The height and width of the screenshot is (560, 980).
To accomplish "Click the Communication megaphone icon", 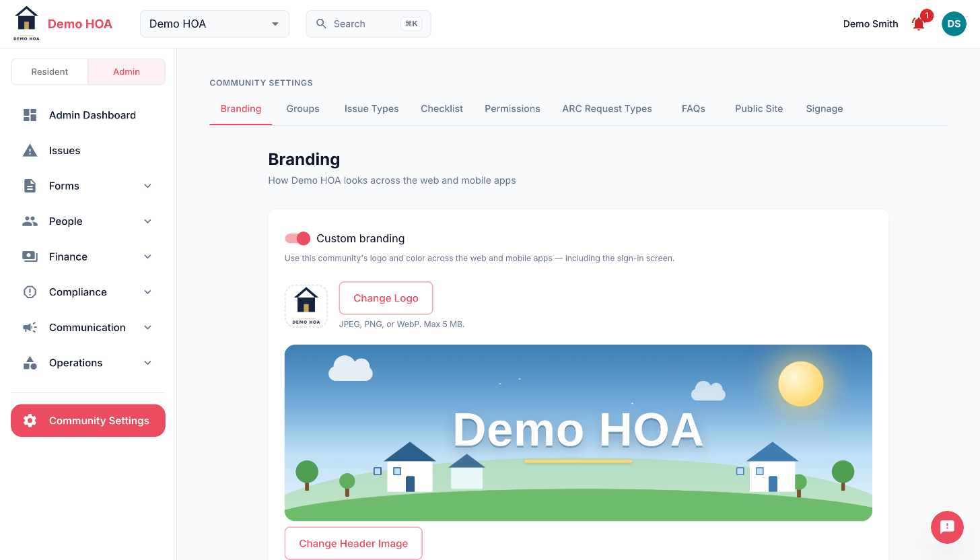I will click(30, 327).
